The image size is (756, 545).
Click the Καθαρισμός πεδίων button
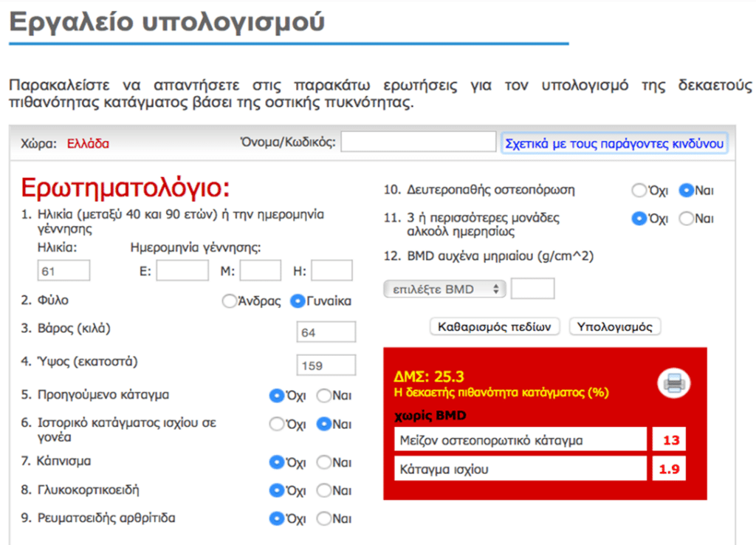[494, 326]
